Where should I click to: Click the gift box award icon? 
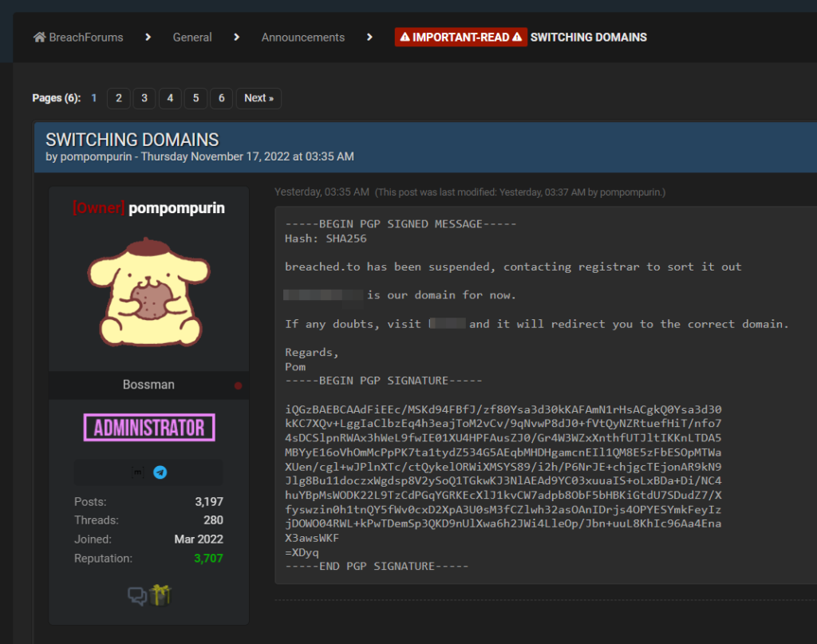tap(160, 595)
